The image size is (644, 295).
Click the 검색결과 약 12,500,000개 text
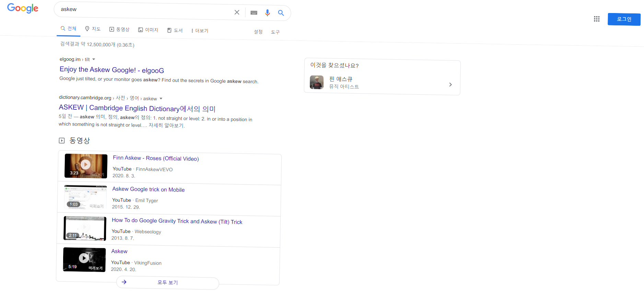(x=97, y=44)
